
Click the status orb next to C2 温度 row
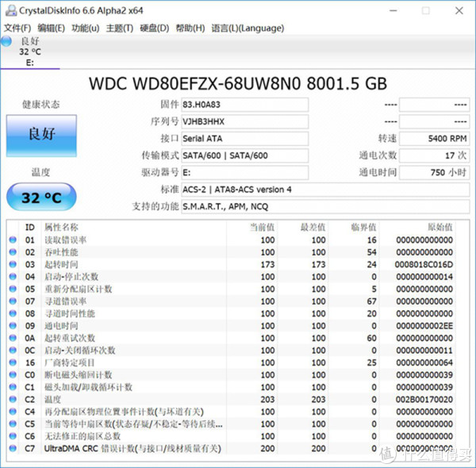[12, 399]
